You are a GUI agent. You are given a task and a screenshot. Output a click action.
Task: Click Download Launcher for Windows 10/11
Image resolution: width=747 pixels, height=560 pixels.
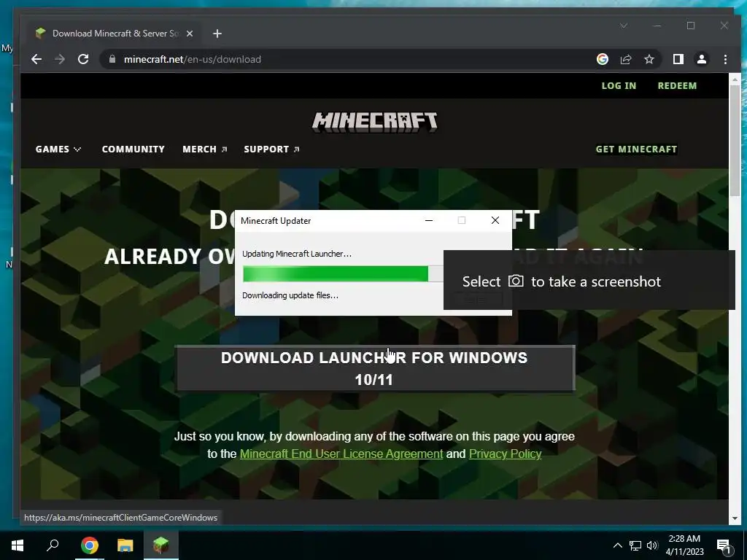[375, 368]
